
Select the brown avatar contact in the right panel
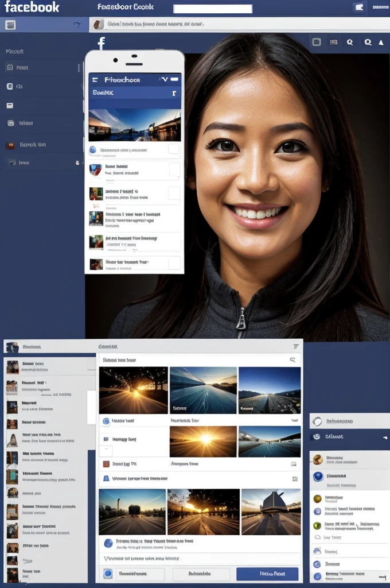(349, 460)
